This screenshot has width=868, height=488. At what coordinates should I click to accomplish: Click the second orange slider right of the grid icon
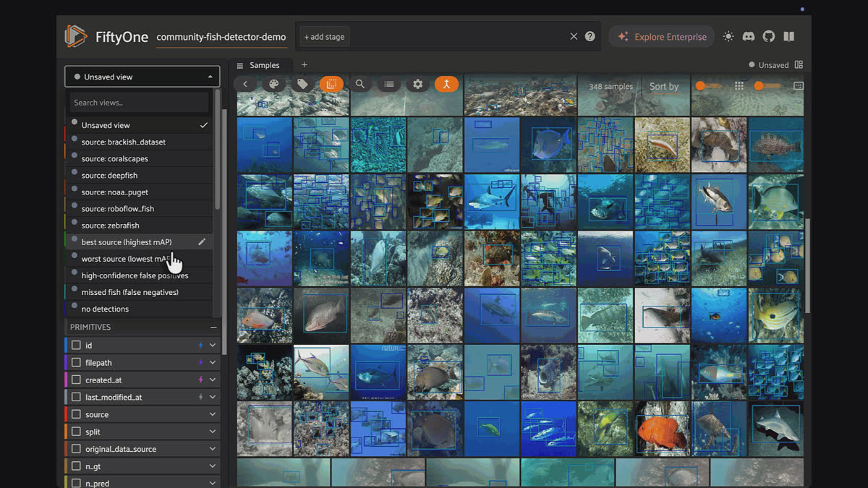pyautogui.click(x=768, y=86)
